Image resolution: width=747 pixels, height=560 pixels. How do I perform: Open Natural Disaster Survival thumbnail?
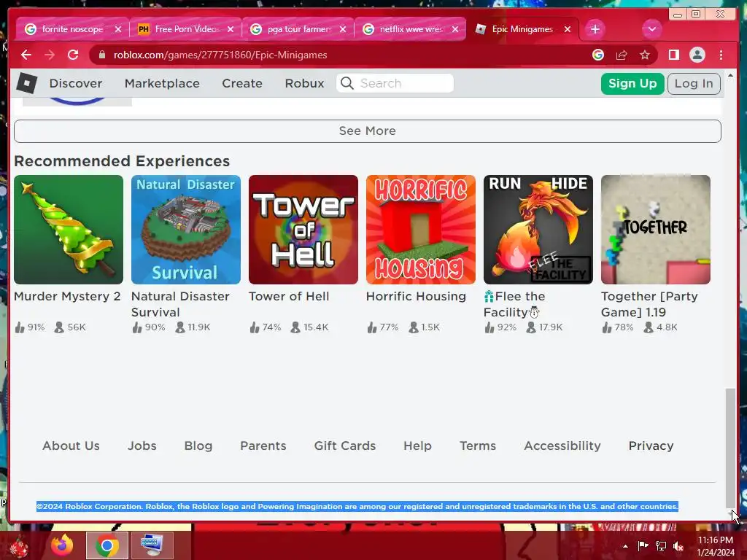pyautogui.click(x=186, y=230)
